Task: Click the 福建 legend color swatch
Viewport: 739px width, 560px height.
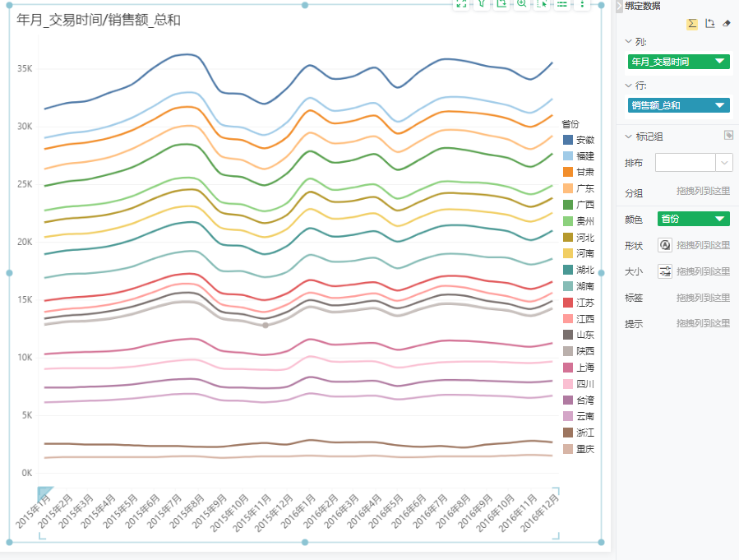Action: click(568, 156)
